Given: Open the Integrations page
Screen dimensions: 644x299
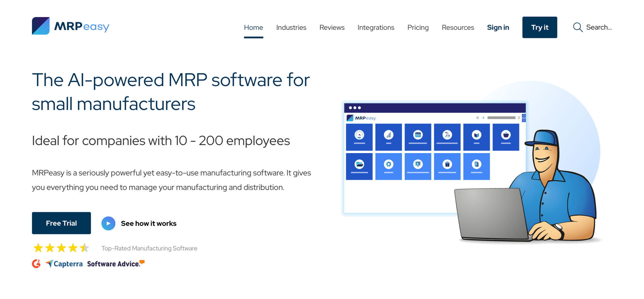Looking at the screenshot, I should [x=376, y=27].
